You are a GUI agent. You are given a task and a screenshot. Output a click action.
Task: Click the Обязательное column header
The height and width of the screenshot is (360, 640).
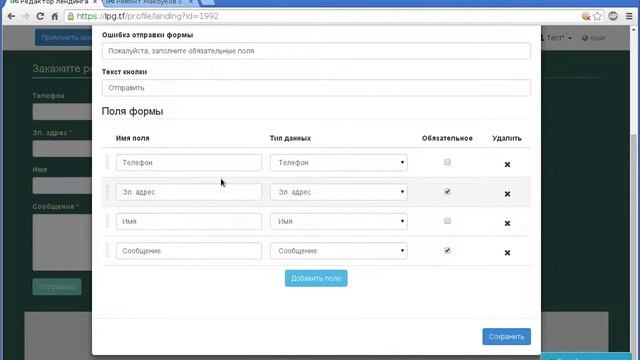pos(447,138)
